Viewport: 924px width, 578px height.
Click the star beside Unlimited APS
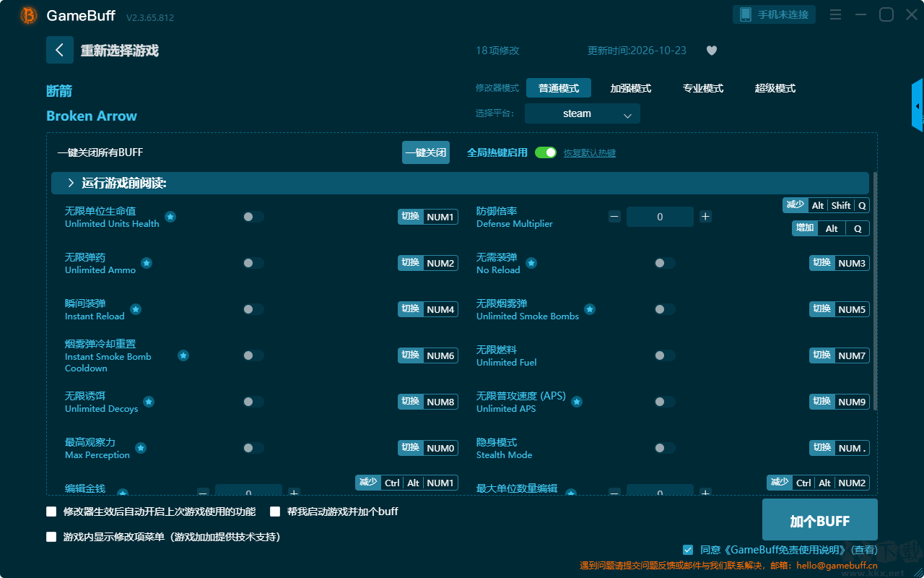577,402
